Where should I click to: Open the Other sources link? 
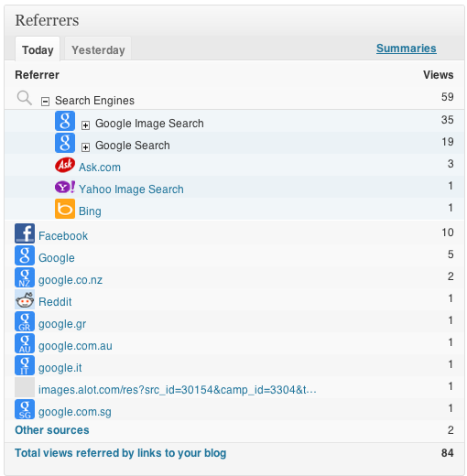click(52, 430)
